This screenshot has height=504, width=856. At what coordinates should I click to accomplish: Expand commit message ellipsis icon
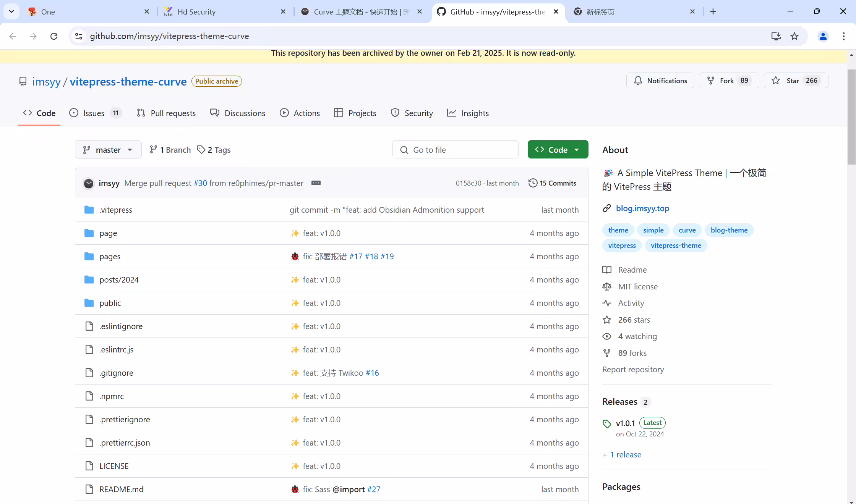pos(316,183)
